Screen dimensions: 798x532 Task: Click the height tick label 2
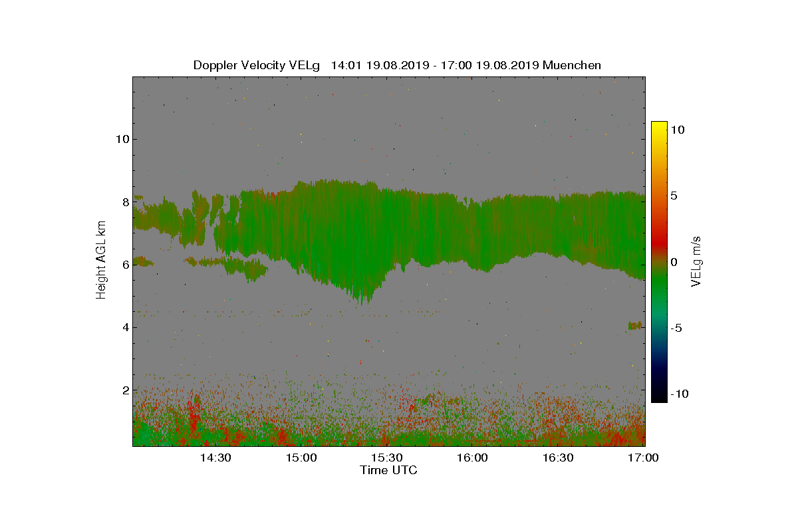click(x=124, y=390)
